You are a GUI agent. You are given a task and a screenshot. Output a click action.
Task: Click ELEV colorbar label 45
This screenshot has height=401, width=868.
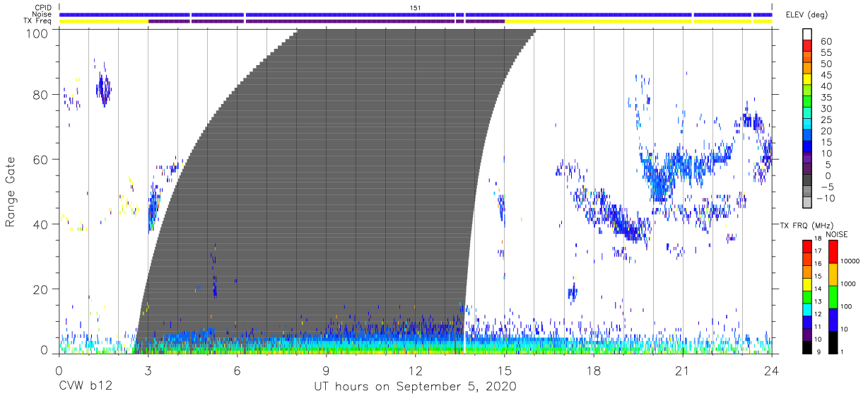coord(825,75)
